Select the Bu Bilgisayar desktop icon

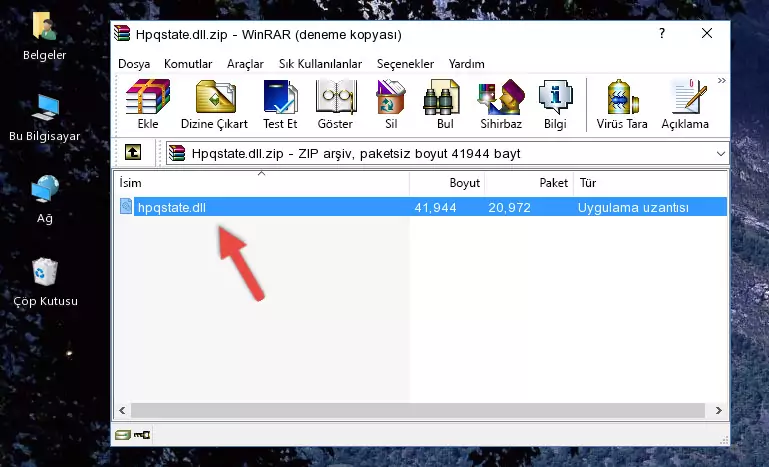[x=45, y=118]
